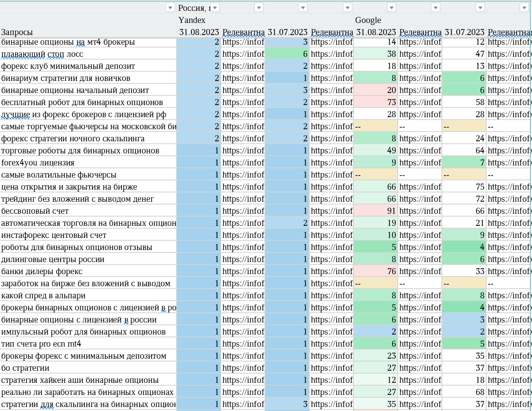Select the 'forex4you лицензия' query cell
532x411 pixels.
[88, 163]
